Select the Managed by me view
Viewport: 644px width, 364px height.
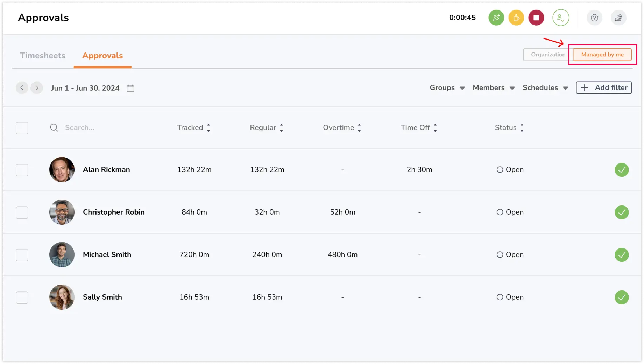point(602,55)
